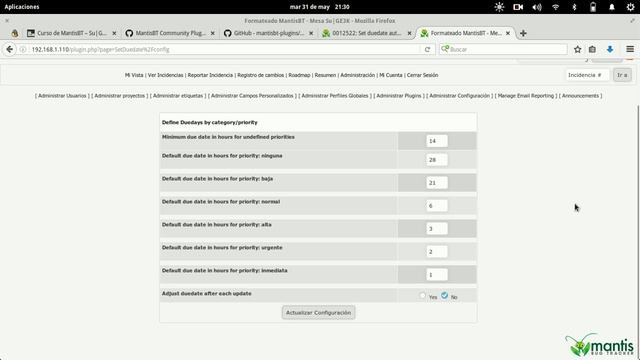This screenshot has width=640, height=360.
Task: Click the Firefox address bar
Action: [x=224, y=49]
